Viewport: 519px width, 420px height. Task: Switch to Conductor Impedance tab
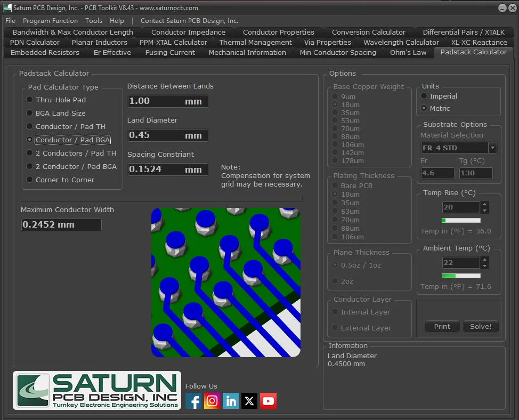click(x=188, y=33)
